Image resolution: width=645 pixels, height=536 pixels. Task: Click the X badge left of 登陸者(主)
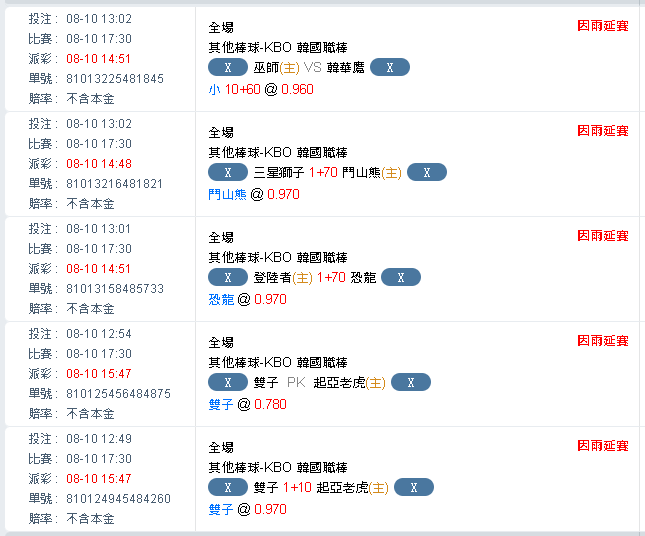click(x=228, y=277)
